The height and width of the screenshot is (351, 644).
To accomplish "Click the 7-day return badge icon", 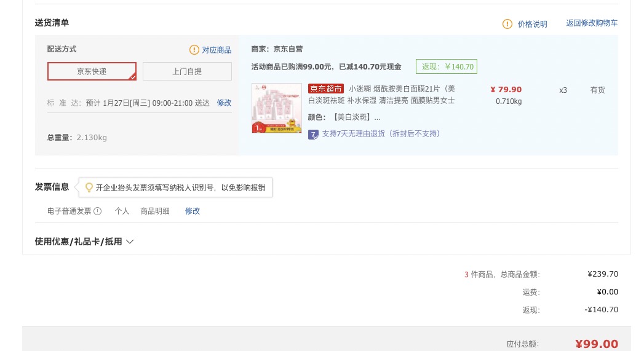I will pos(313,134).
